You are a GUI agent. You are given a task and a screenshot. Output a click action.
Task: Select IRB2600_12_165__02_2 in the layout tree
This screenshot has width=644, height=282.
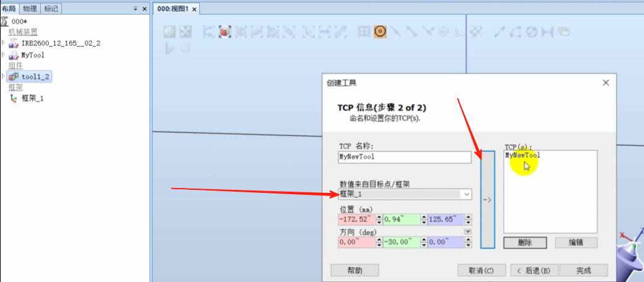[61, 43]
